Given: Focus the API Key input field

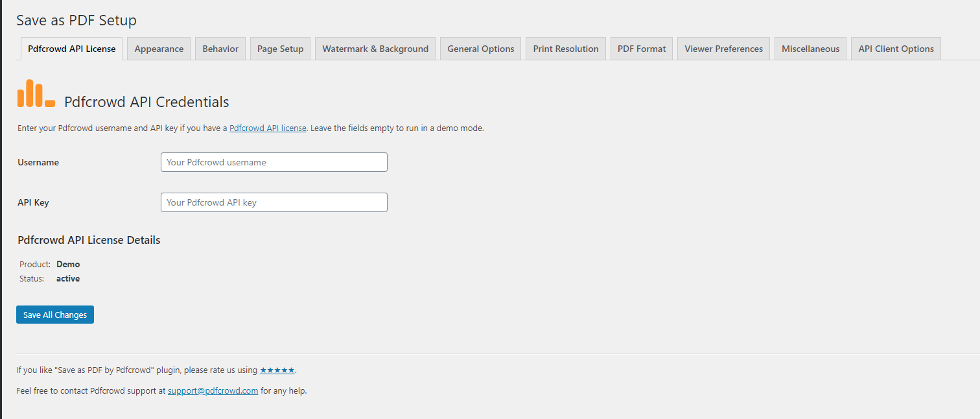Looking at the screenshot, I should pyautogui.click(x=274, y=202).
